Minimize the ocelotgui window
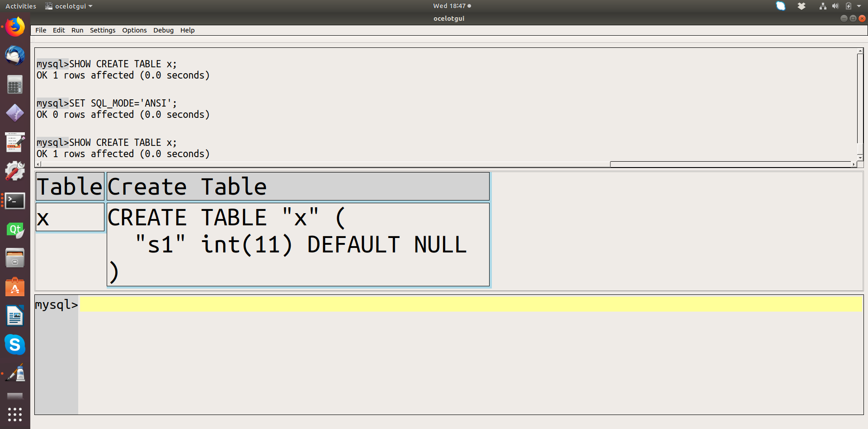 click(x=844, y=18)
